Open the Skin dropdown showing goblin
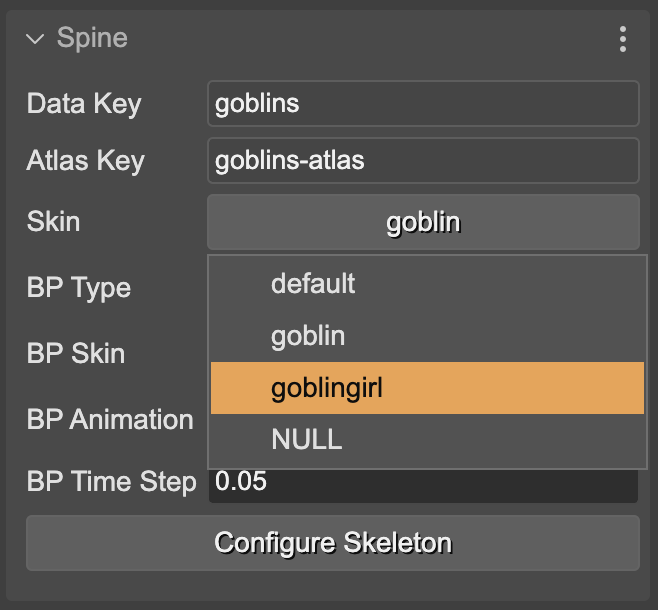This screenshot has width=658, height=610. click(x=422, y=222)
